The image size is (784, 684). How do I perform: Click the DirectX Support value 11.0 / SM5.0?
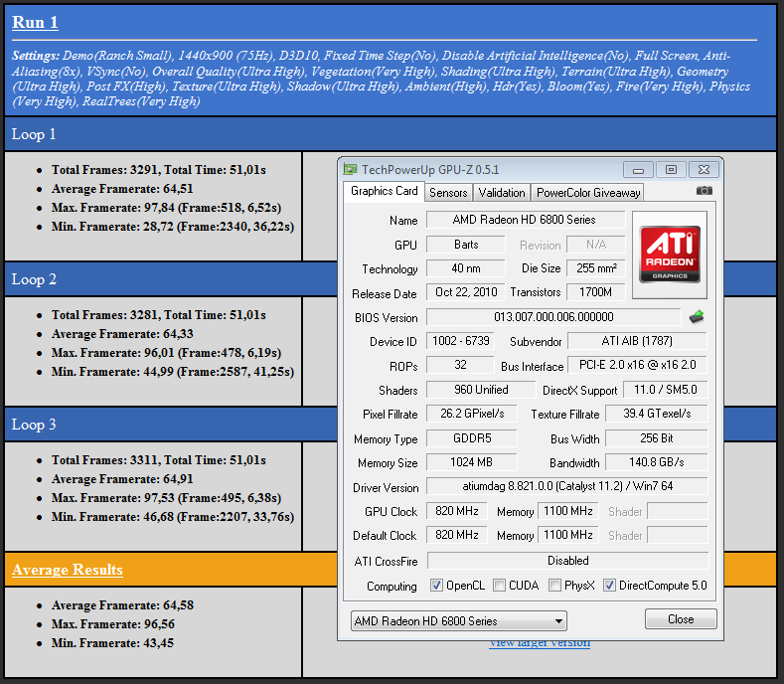[x=666, y=390]
